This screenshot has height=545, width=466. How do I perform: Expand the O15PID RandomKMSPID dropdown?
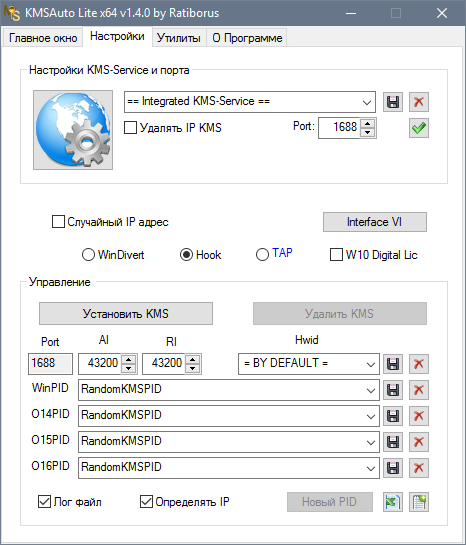click(x=229, y=442)
